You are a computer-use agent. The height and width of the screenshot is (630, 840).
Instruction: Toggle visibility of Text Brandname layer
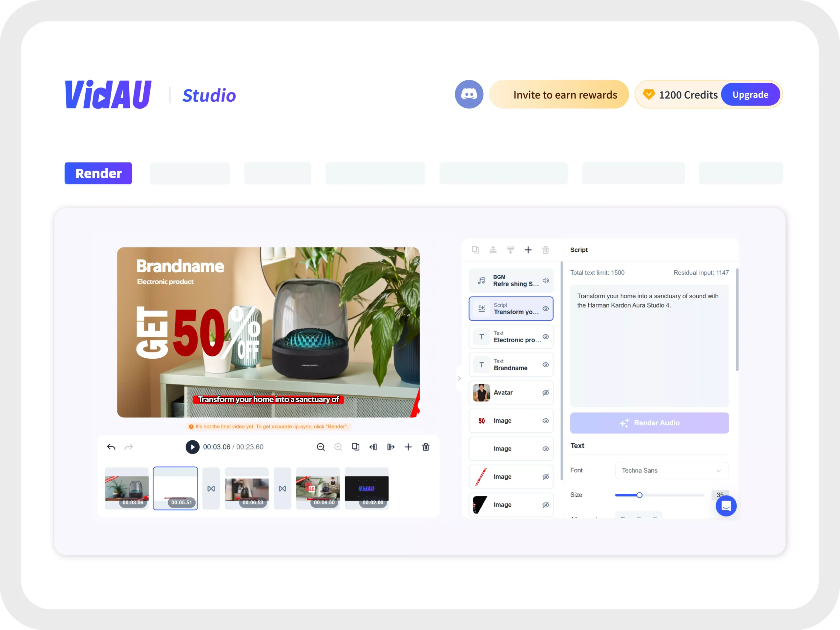click(x=545, y=365)
